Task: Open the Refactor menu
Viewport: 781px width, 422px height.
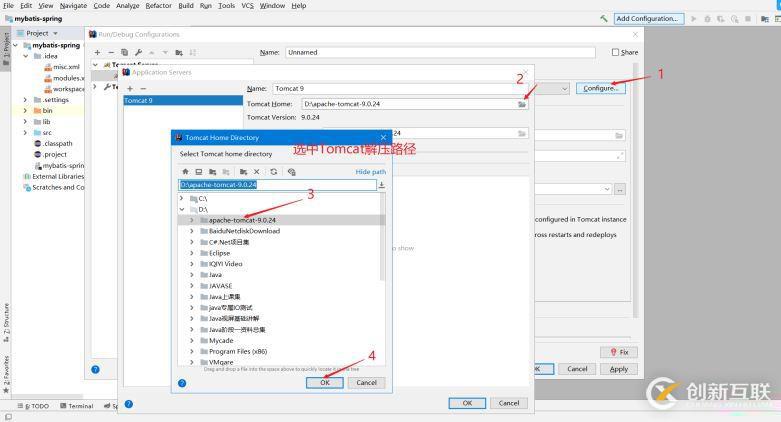Action: tap(158, 5)
